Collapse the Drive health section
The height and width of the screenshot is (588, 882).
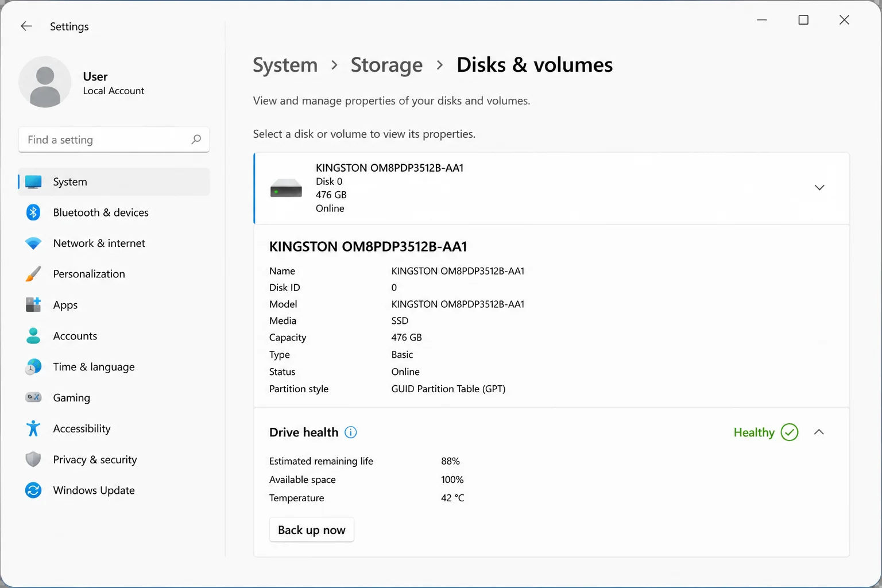pos(819,432)
